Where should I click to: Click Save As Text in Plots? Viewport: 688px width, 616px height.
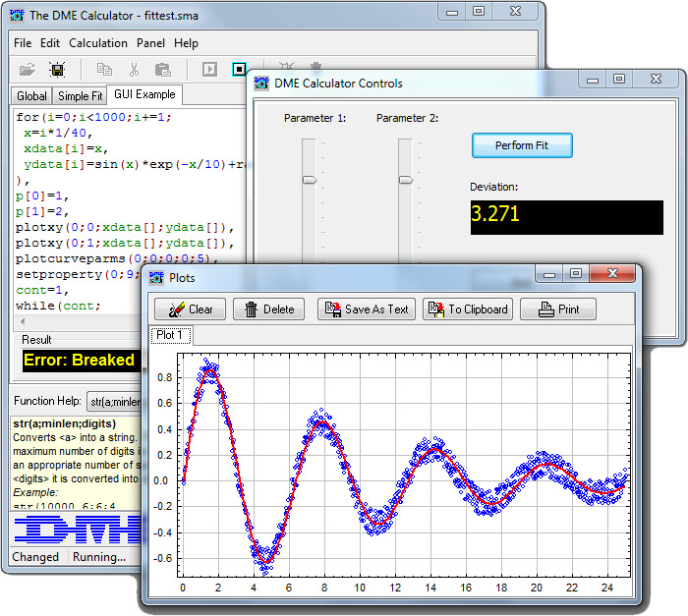coord(367,309)
